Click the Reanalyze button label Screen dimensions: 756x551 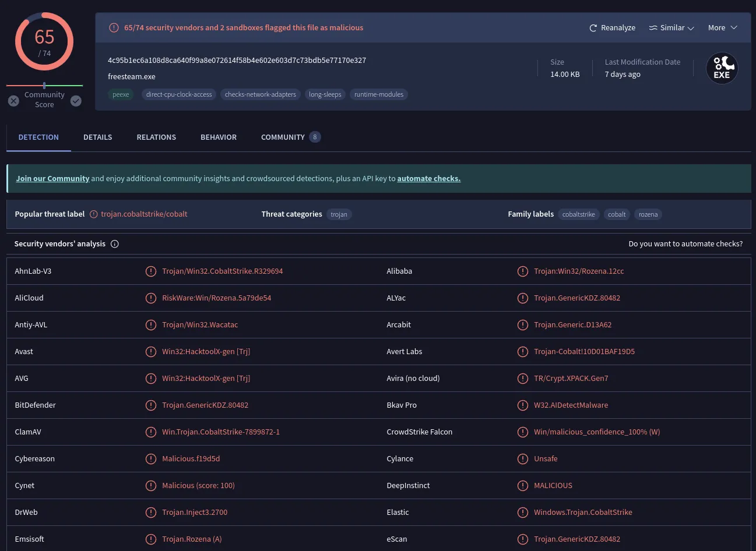click(618, 28)
